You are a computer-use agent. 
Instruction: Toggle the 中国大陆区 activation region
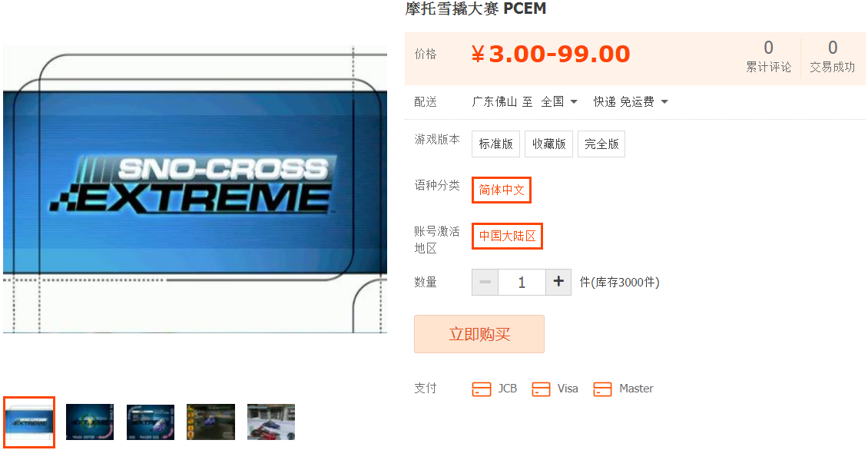point(507,236)
